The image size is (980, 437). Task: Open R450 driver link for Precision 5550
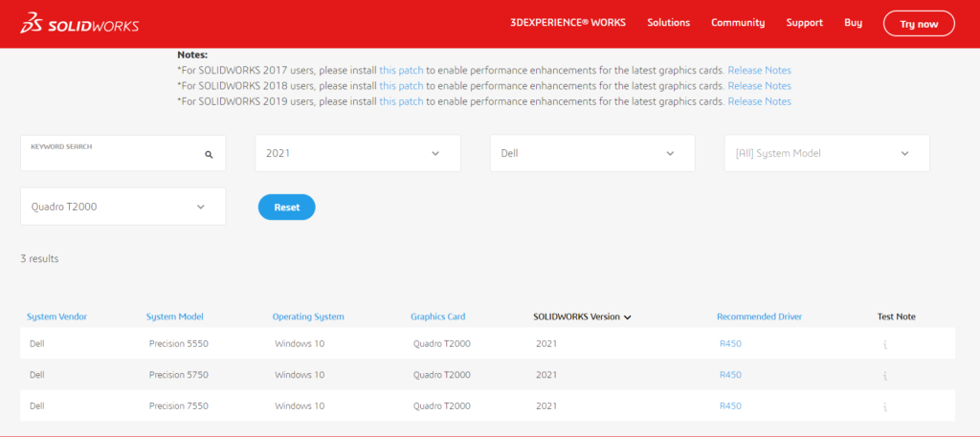(x=730, y=343)
